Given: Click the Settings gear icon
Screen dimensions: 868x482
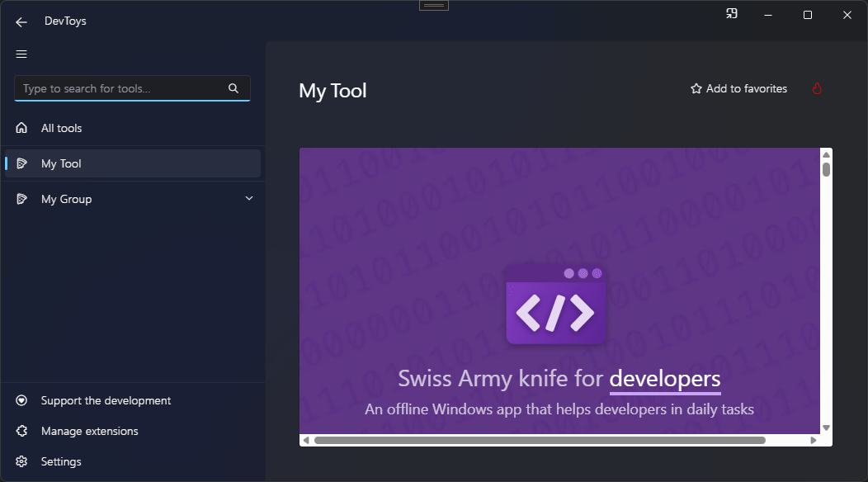Looking at the screenshot, I should pyautogui.click(x=21, y=461).
